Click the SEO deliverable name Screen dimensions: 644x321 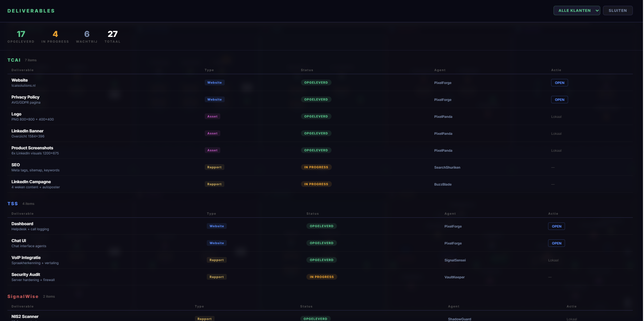[16, 165]
